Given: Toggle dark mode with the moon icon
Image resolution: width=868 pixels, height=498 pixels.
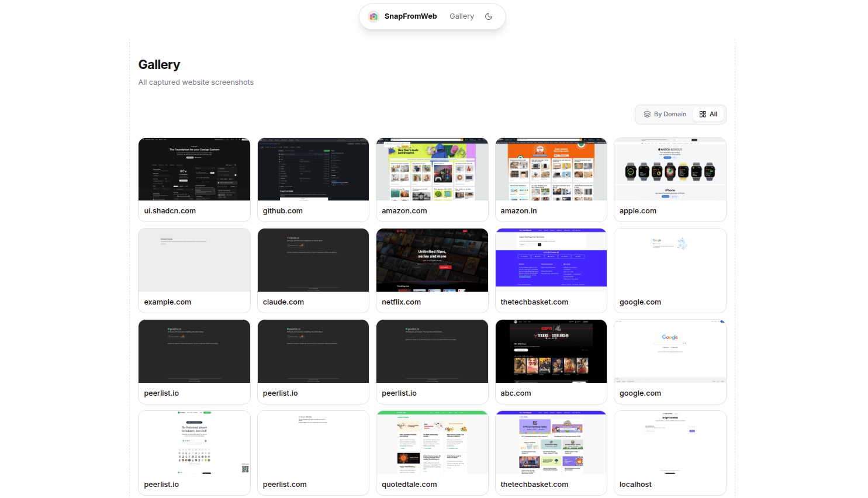Looking at the screenshot, I should pos(489,16).
